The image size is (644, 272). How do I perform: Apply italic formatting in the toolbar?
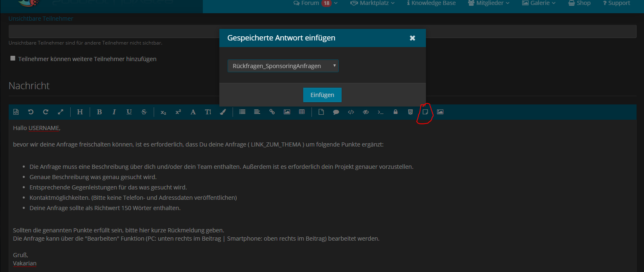click(x=114, y=112)
